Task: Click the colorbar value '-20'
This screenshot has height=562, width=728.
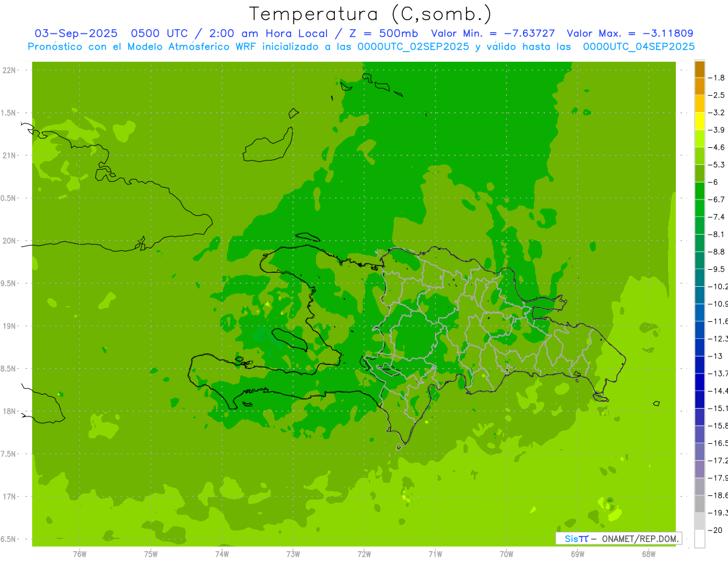Action: 716,530
